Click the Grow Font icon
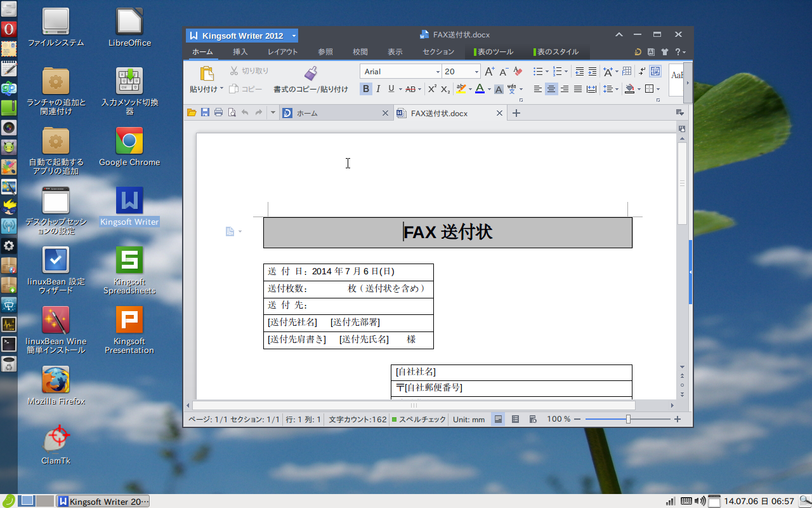This screenshot has height=508, width=812. [489, 72]
